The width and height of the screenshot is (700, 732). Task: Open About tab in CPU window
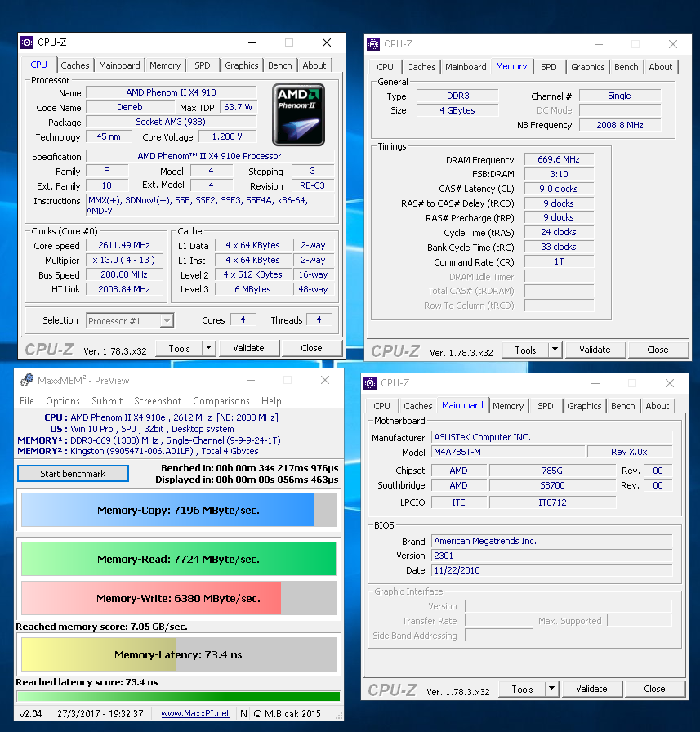coord(314,65)
